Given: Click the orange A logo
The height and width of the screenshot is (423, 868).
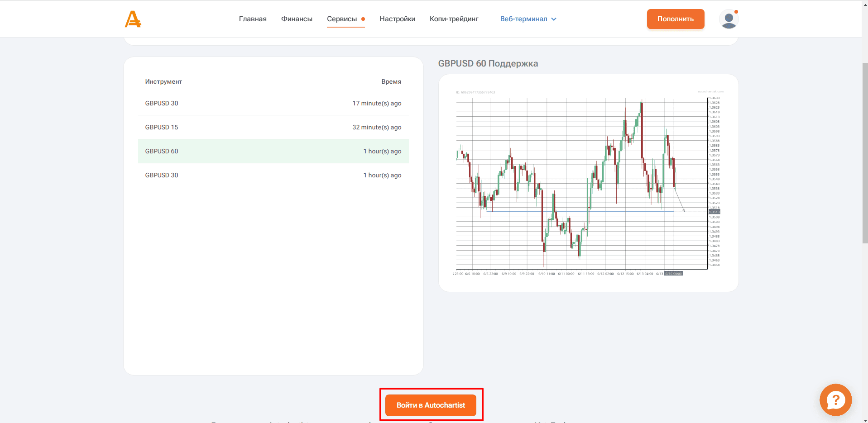Looking at the screenshot, I should point(133,19).
